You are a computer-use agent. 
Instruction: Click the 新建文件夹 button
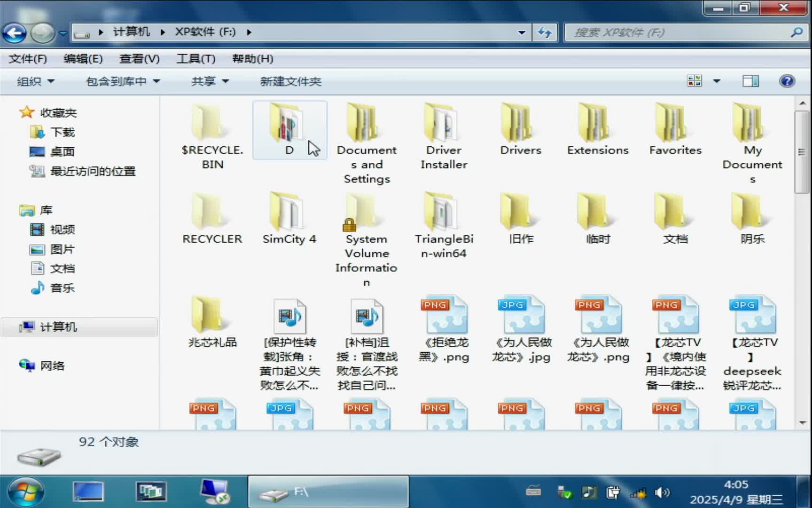pos(290,81)
